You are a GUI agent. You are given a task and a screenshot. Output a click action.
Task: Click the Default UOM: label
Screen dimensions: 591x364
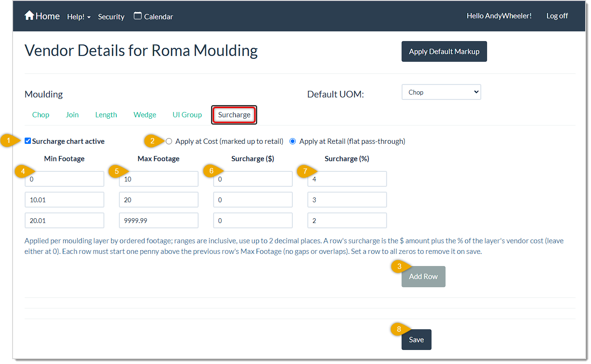pos(335,95)
